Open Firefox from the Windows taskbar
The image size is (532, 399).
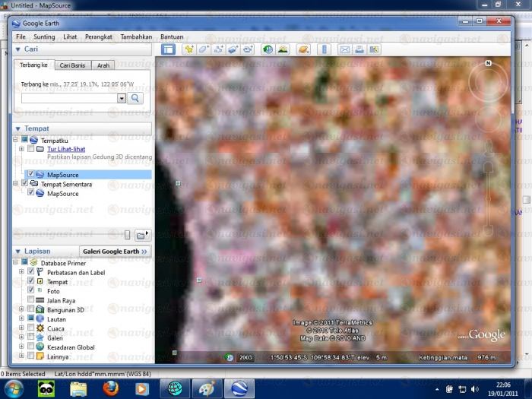coord(110,388)
